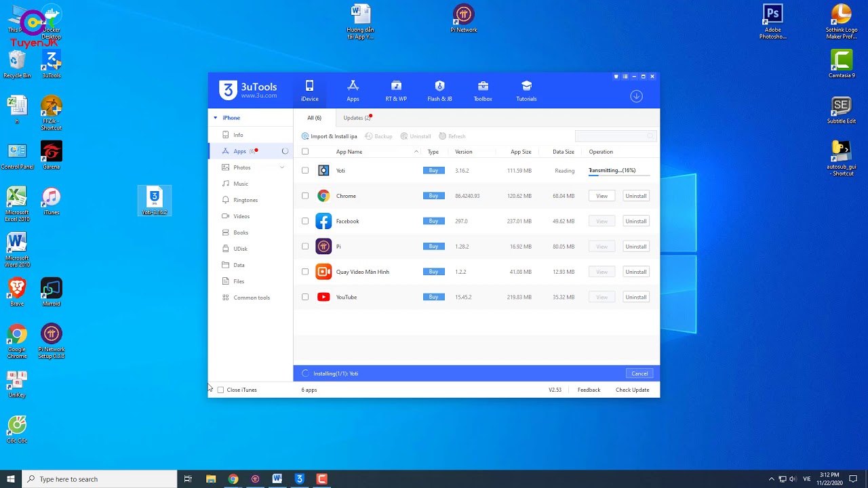
Task: Open the Windows Start menu
Action: pos(11,479)
